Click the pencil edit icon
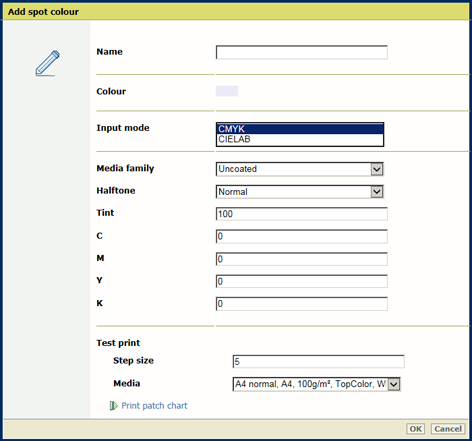 pyautogui.click(x=48, y=63)
